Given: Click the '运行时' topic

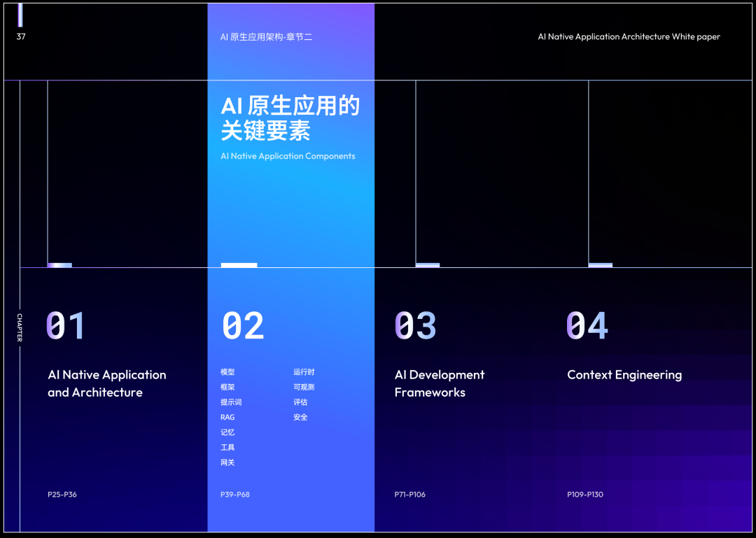Looking at the screenshot, I should (304, 372).
